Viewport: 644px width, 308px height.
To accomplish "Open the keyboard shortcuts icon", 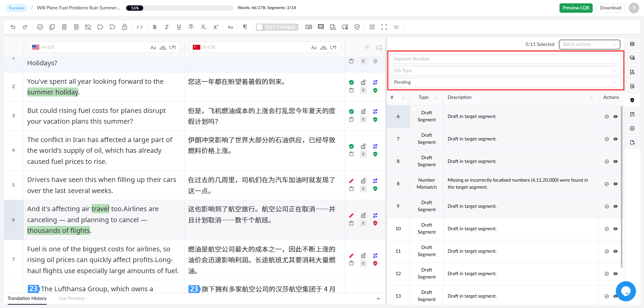I will pyautogui.click(x=396, y=27).
